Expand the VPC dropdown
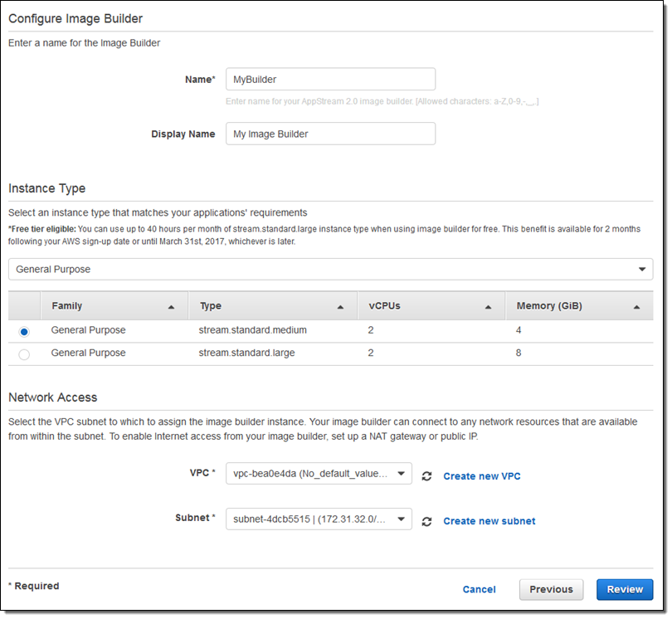Screen dimensions: 672x619 [x=319, y=475]
